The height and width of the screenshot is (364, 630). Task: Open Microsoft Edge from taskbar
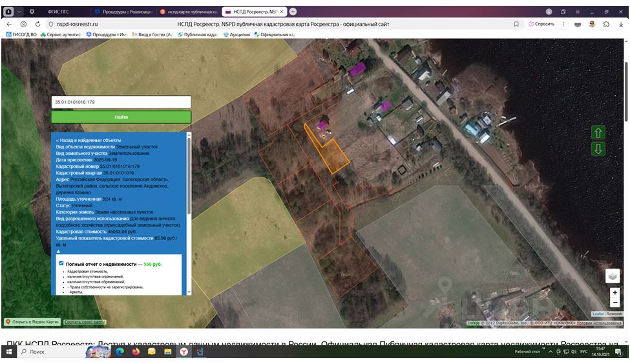(120, 352)
